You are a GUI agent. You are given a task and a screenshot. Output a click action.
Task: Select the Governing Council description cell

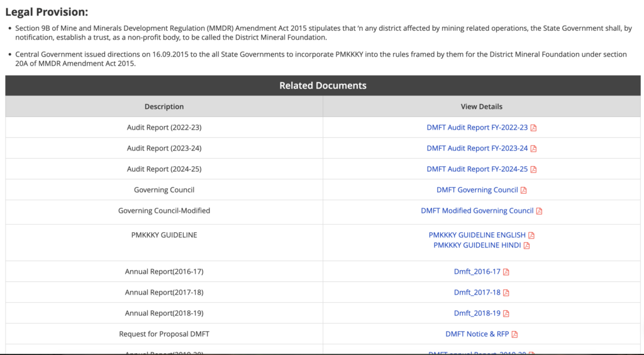pos(164,190)
